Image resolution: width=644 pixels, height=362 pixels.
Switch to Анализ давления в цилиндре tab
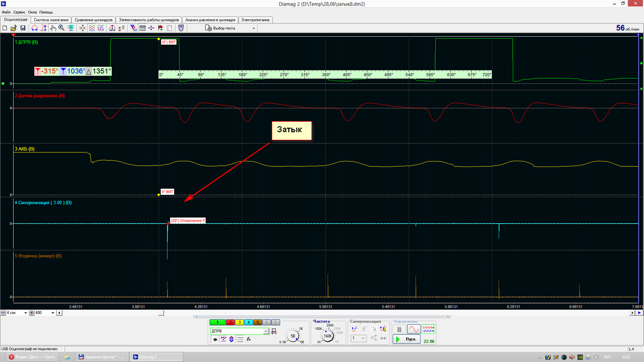pos(210,20)
